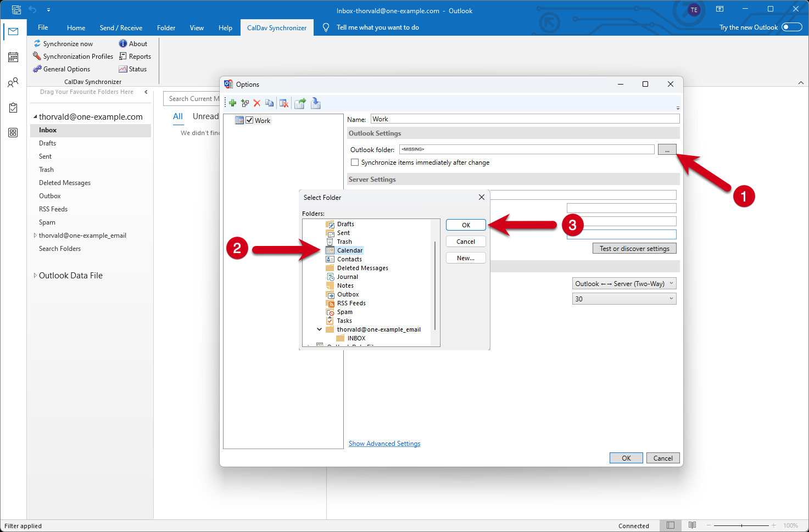Click the import profiles icon with blue arrow

coord(316,103)
